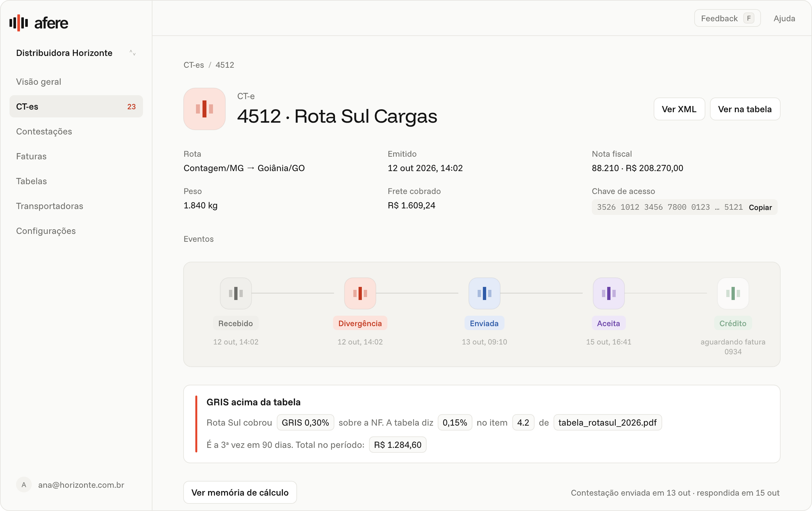This screenshot has height=511, width=812.
Task: Select the Divergência event icon
Action: click(x=360, y=293)
